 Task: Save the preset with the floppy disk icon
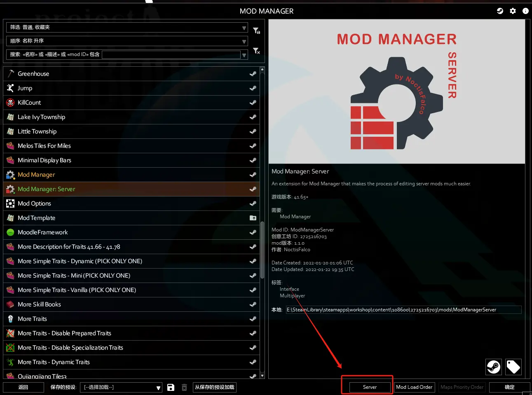171,387
